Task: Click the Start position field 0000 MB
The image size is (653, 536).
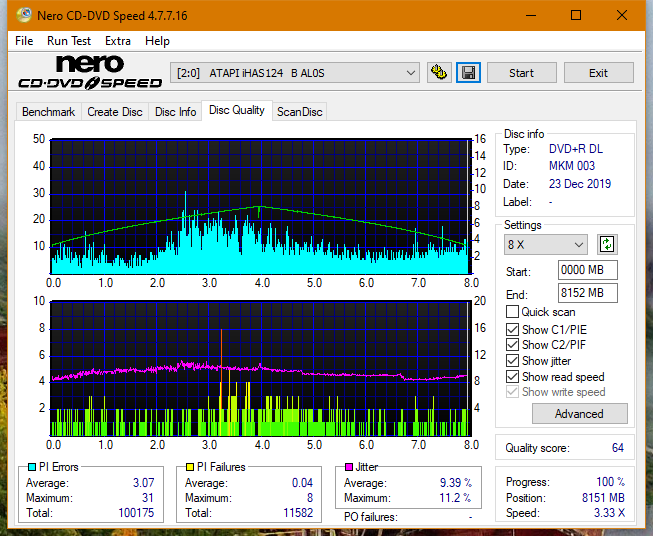Action: click(588, 270)
